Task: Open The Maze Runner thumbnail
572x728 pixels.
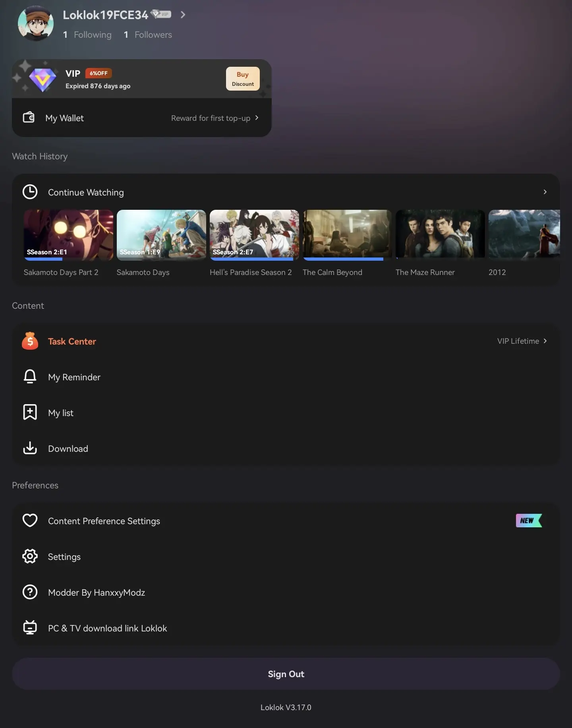Action: 440,235
